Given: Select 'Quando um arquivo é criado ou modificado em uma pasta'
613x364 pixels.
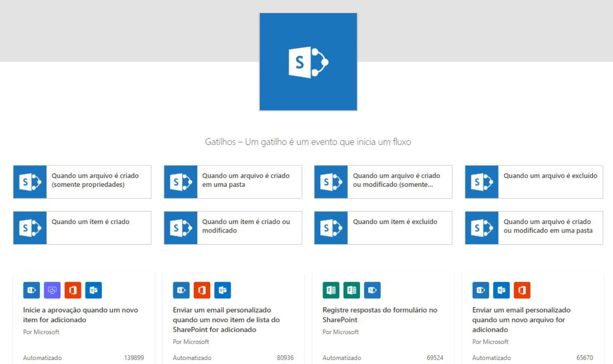Looking at the screenshot, I should click(x=534, y=228).
